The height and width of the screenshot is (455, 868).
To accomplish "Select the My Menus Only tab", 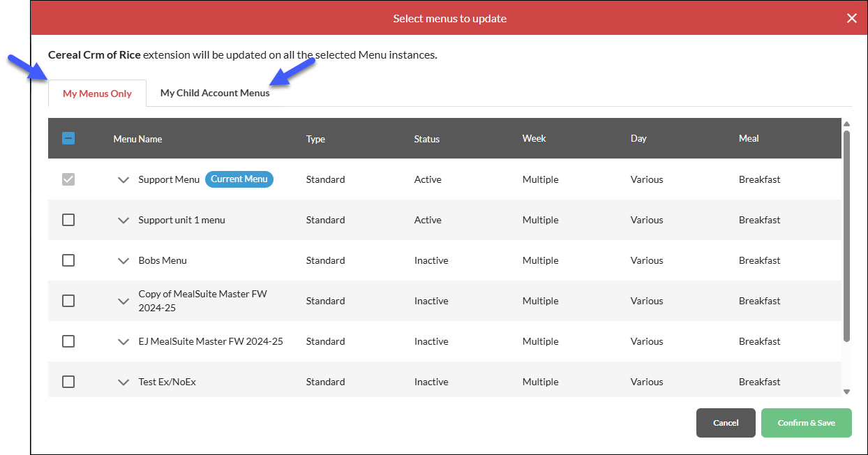I will click(x=97, y=94).
